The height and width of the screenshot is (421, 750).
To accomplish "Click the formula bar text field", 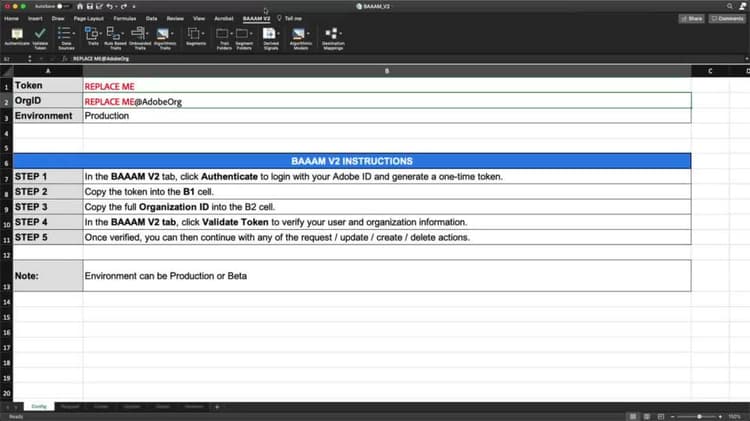I will [407, 59].
